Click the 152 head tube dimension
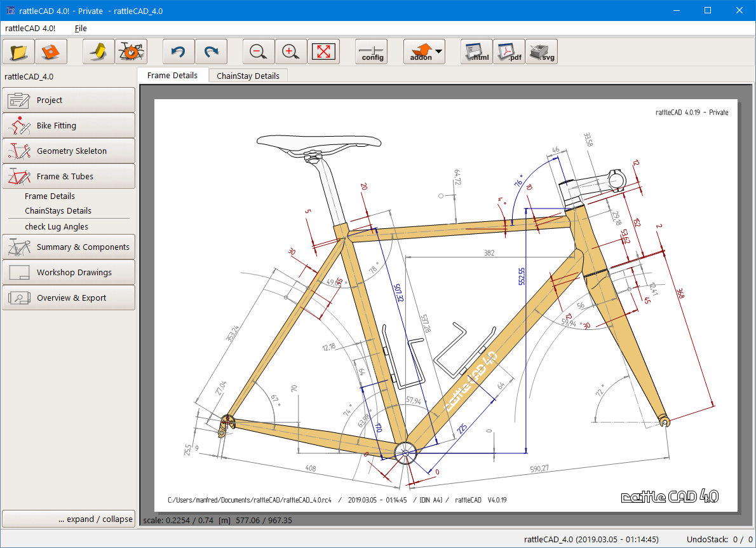 coord(637,223)
